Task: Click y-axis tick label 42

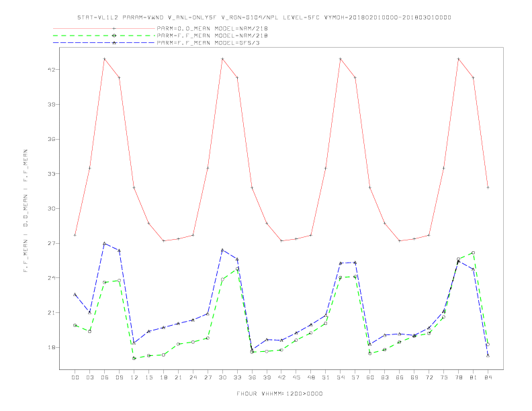Action: [52, 70]
